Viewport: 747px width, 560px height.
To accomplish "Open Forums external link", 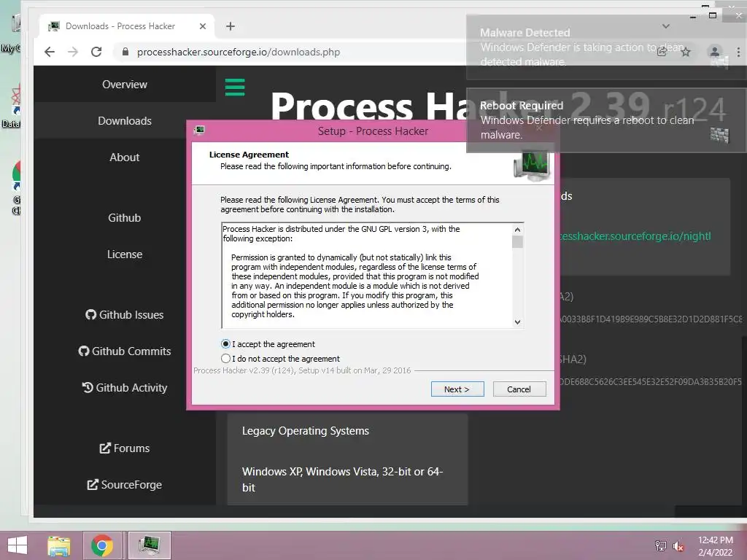I will (x=124, y=448).
